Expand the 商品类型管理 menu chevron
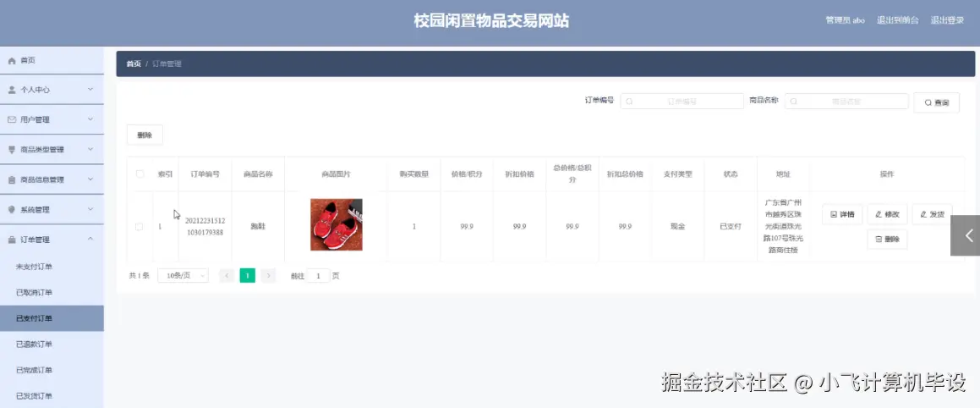 coord(90,150)
